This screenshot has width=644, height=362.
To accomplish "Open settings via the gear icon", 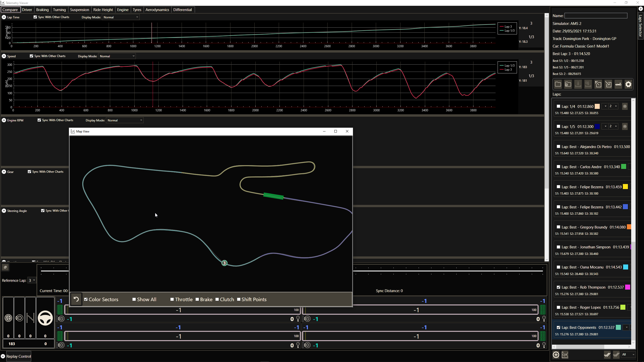I will (628, 84).
